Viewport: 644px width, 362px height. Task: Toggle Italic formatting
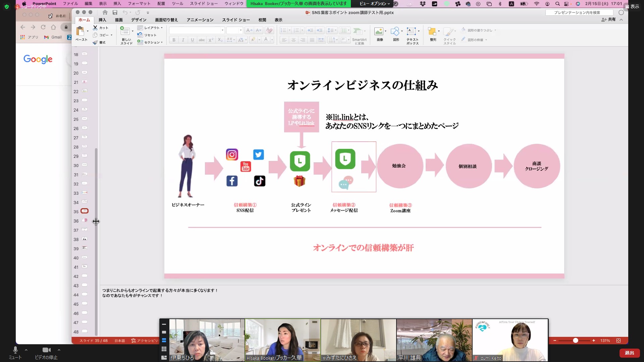(183, 40)
